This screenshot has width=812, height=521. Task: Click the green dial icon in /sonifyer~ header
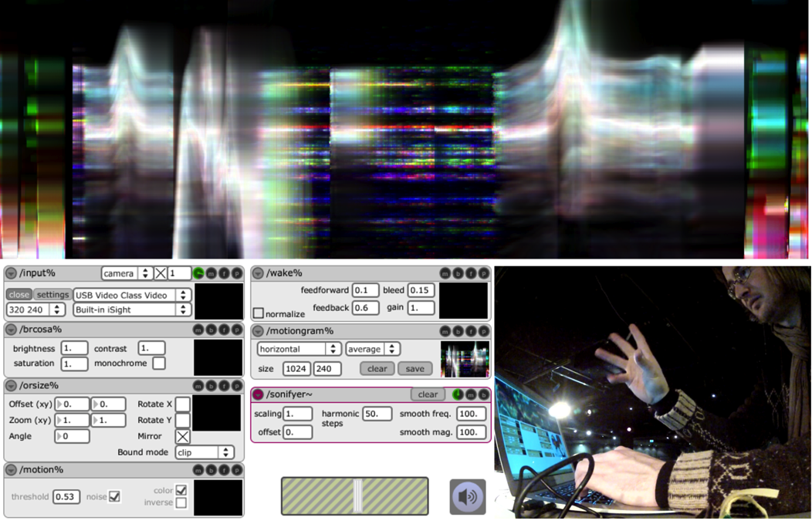pyautogui.click(x=458, y=394)
